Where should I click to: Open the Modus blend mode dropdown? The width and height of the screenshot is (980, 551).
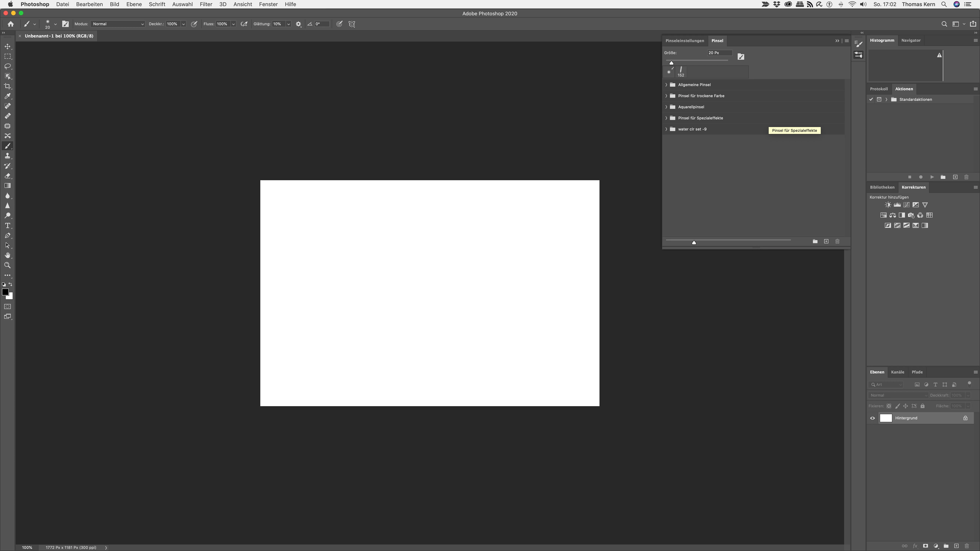click(118, 24)
